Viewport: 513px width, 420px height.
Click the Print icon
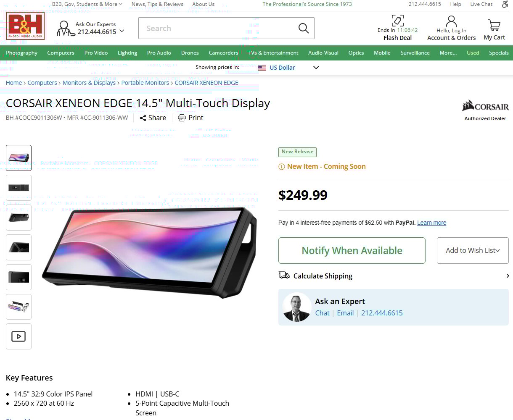(x=182, y=118)
